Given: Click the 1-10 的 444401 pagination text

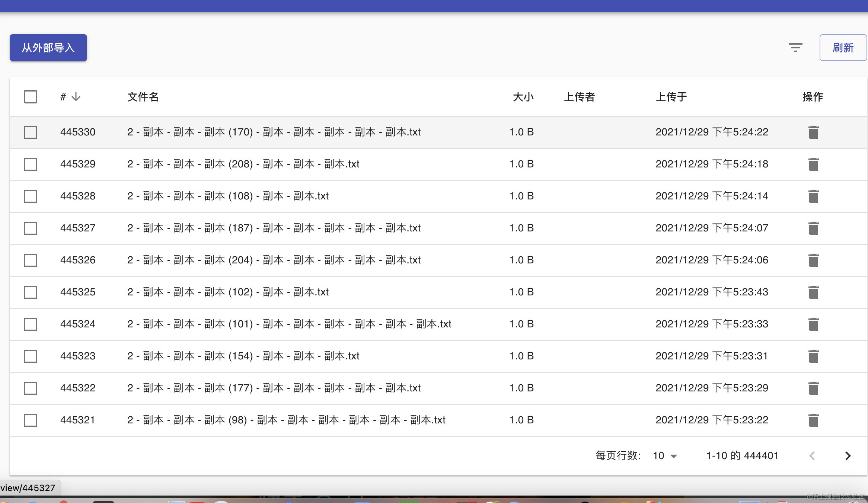Looking at the screenshot, I should click(x=742, y=456).
